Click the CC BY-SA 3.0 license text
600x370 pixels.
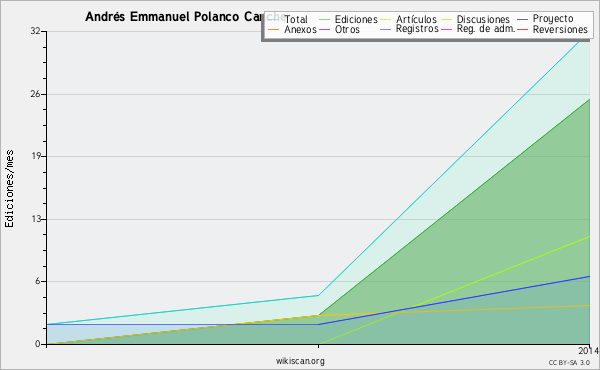click(569, 363)
